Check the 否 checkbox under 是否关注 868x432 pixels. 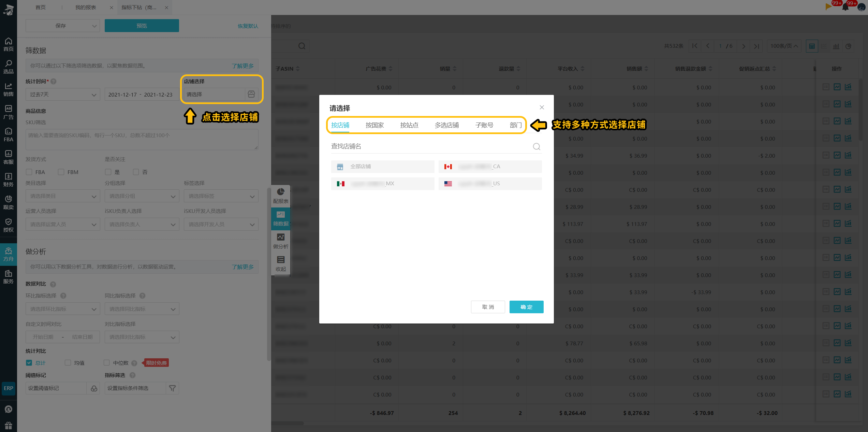point(136,172)
